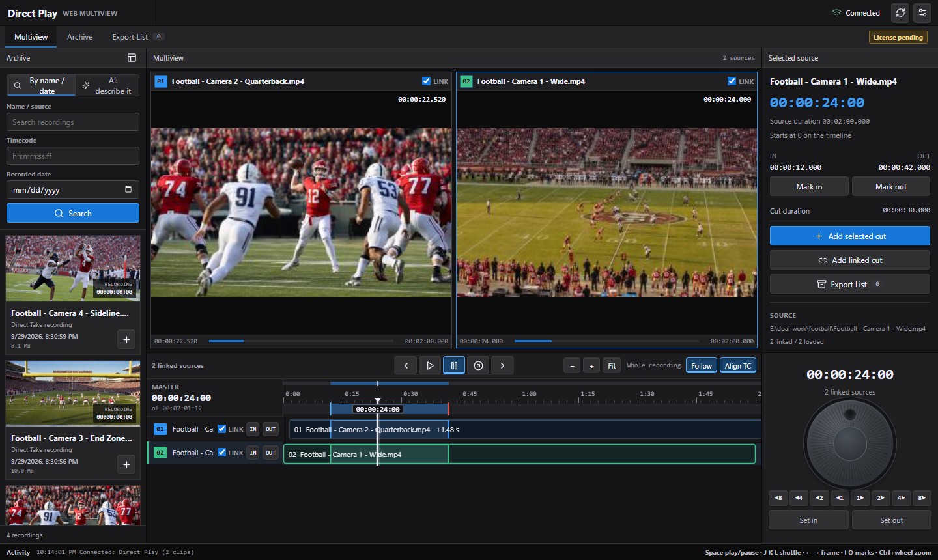Shuttle forward at 8x speed

922,498
